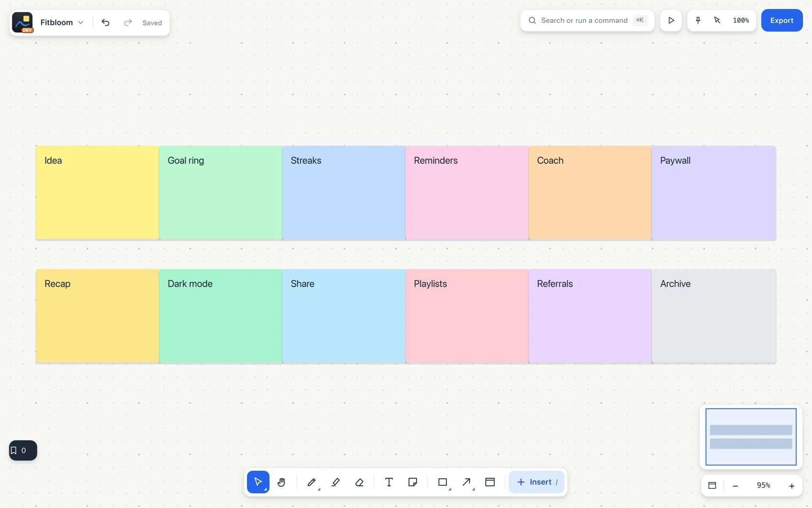Click the Fitbloom app logo
This screenshot has height=508, width=812.
click(x=22, y=22)
